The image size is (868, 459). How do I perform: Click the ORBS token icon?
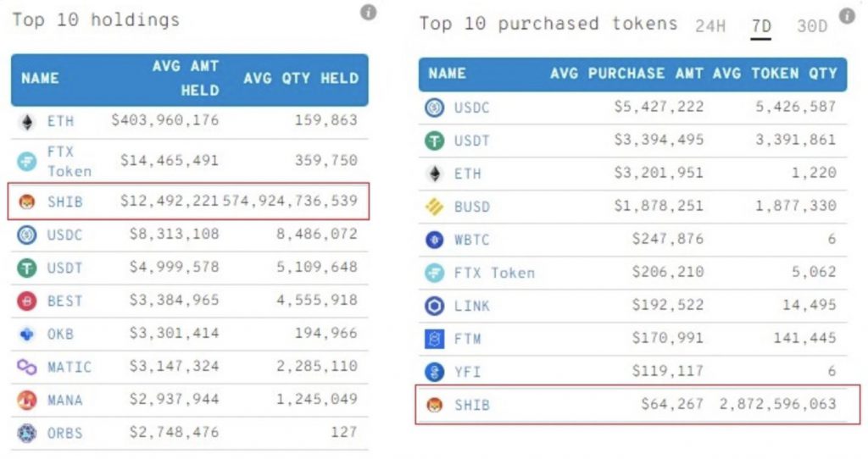[26, 433]
